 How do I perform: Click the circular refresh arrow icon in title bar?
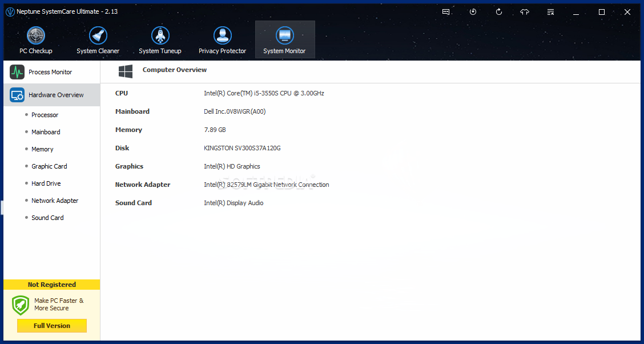499,12
